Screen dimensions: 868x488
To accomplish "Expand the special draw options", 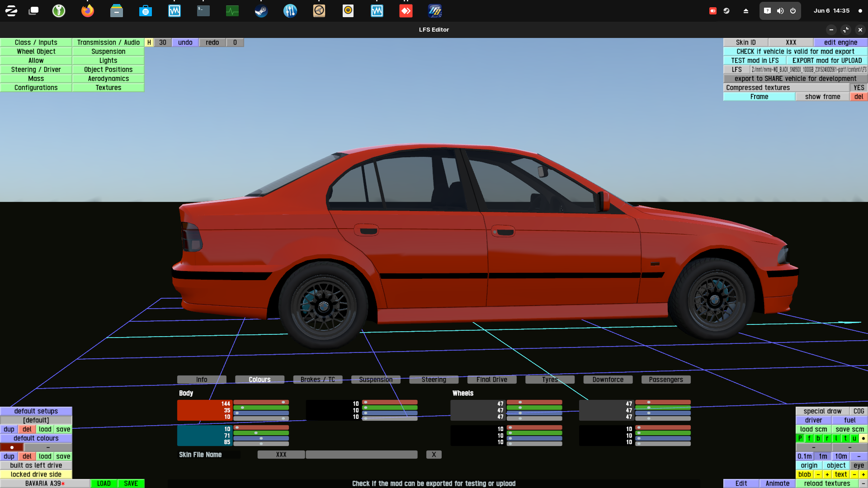I will pyautogui.click(x=822, y=411).
